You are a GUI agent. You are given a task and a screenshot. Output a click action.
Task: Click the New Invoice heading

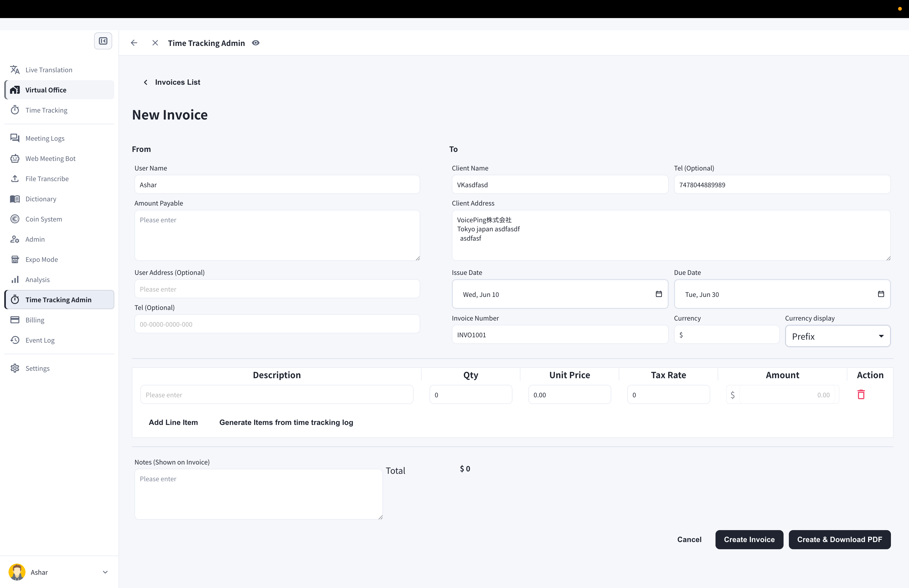point(170,115)
